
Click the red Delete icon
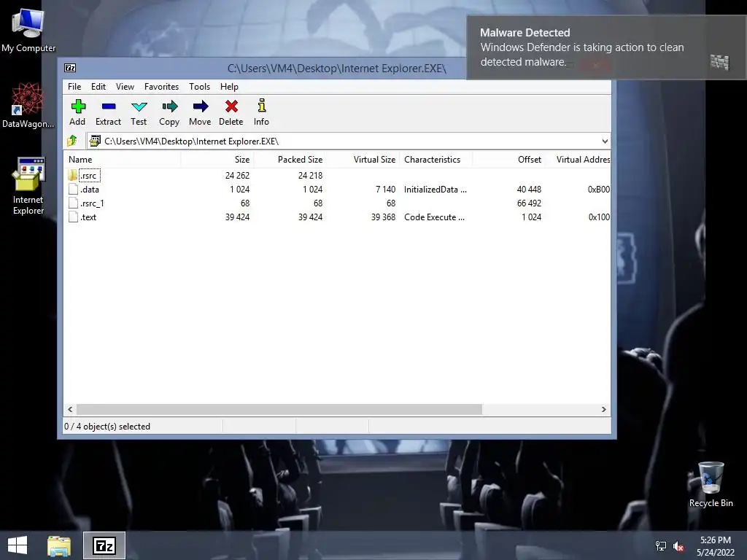click(231, 106)
